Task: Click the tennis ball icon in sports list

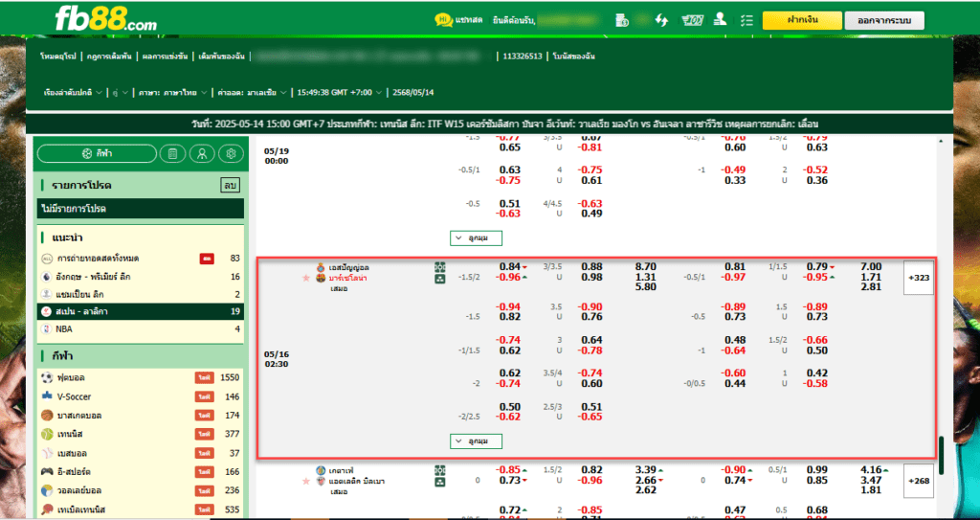Action: 47,434
